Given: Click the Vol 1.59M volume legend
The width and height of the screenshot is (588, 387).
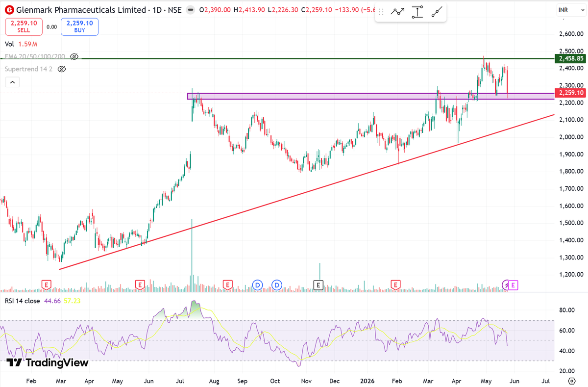Looking at the screenshot, I should click(x=22, y=44).
